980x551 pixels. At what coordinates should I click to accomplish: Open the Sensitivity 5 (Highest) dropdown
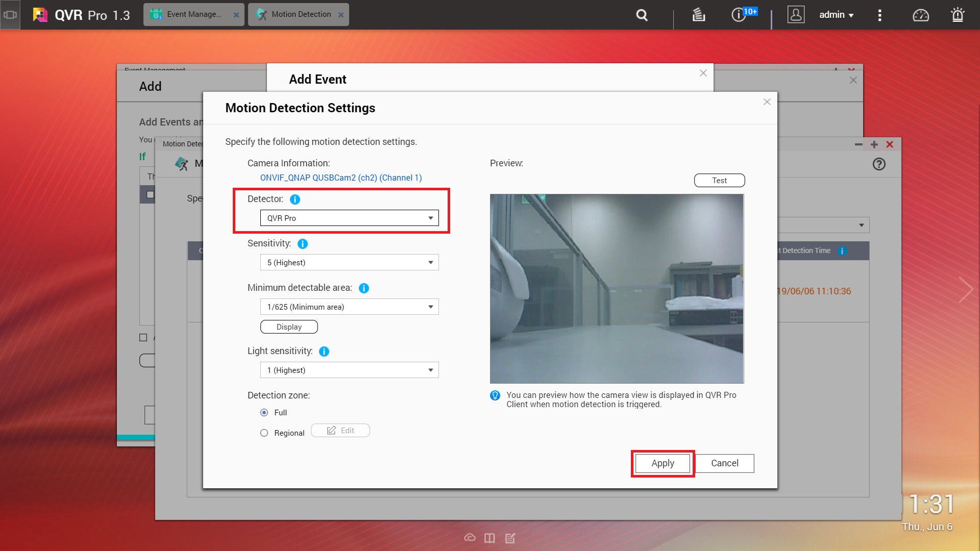350,262
